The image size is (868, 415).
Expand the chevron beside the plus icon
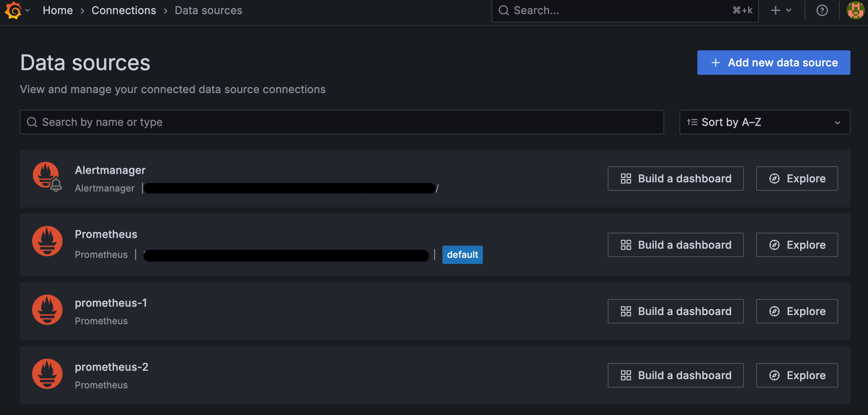(789, 10)
